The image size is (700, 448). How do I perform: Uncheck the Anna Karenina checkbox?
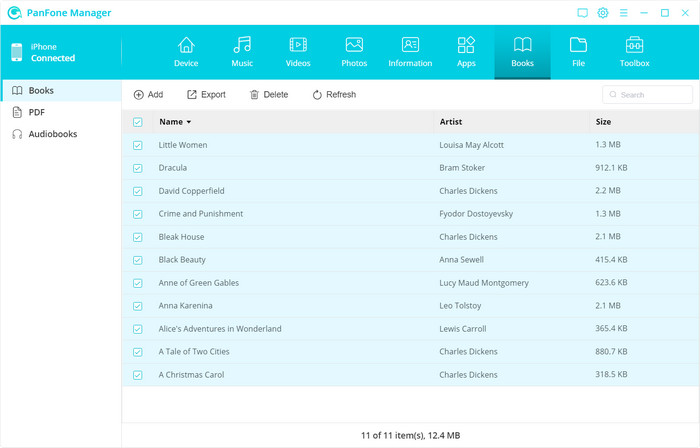[x=138, y=306]
